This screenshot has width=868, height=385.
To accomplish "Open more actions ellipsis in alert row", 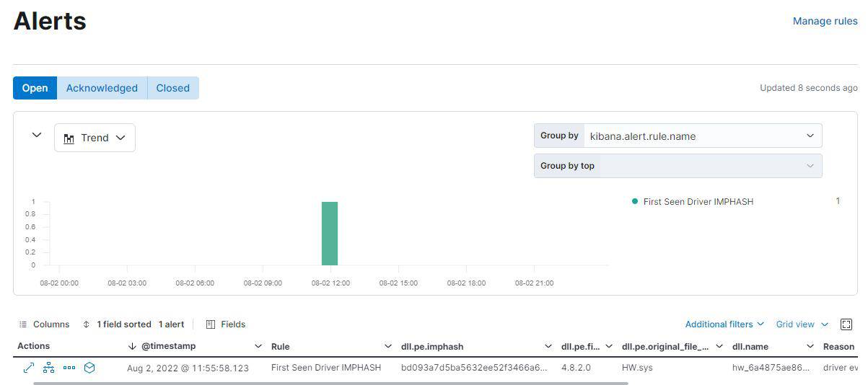I will (x=69, y=368).
